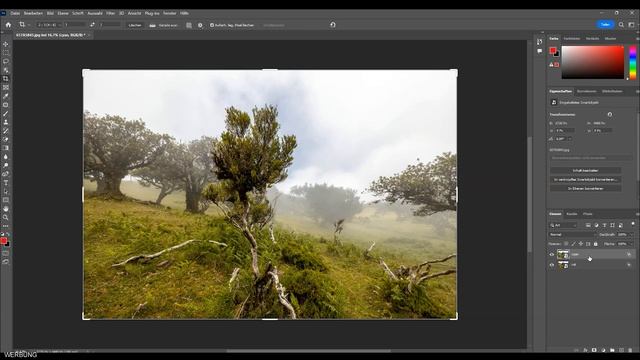
Task: Select the Move tool
Action: point(6,44)
